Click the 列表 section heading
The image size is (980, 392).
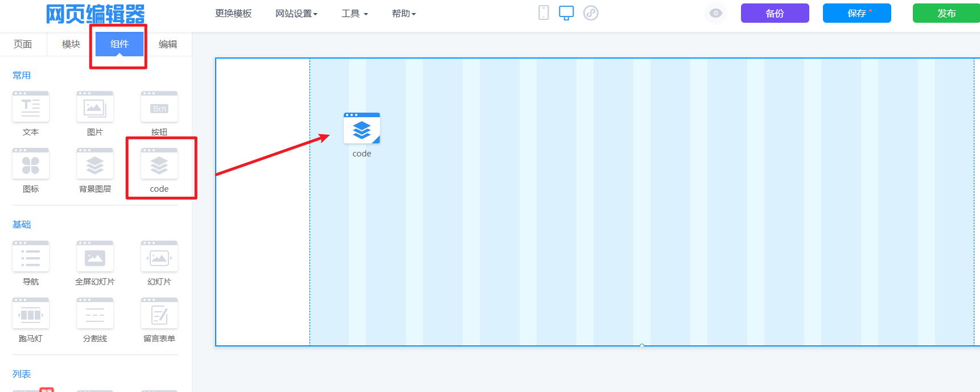22,374
